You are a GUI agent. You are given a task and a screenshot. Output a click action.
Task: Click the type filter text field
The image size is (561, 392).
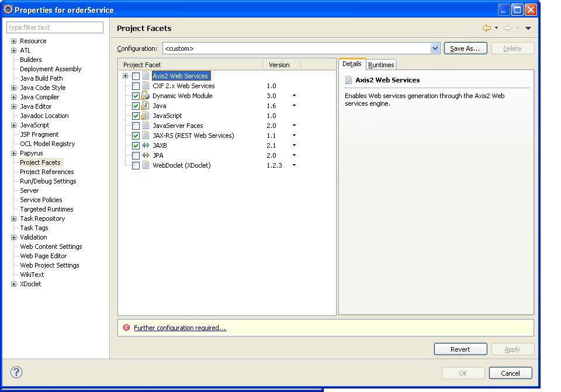55,27
